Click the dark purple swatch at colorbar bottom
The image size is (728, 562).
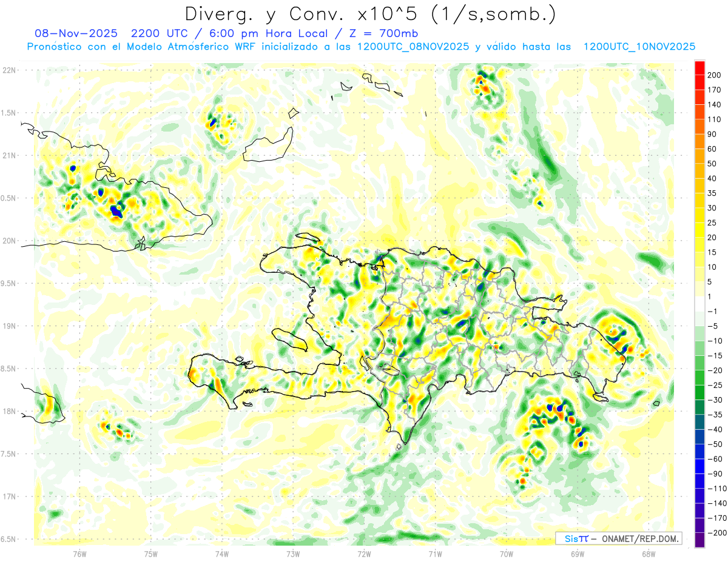699,540
